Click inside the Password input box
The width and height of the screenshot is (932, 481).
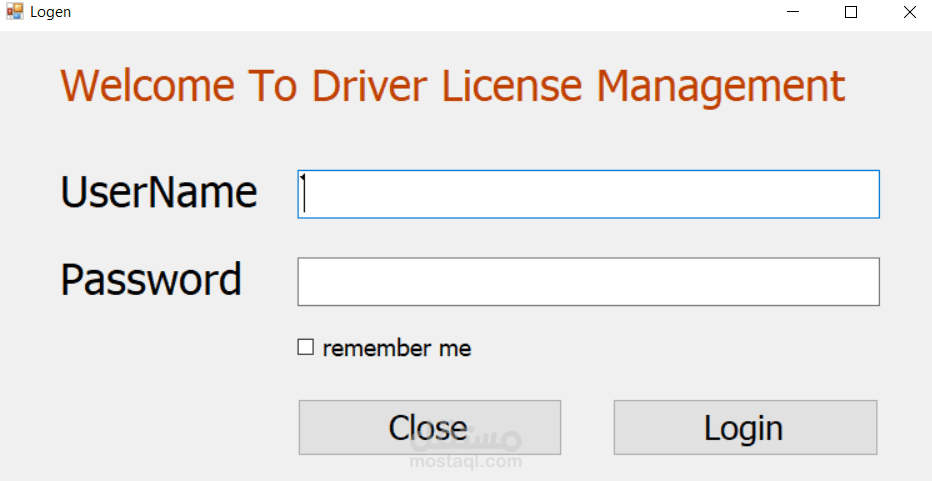588,282
